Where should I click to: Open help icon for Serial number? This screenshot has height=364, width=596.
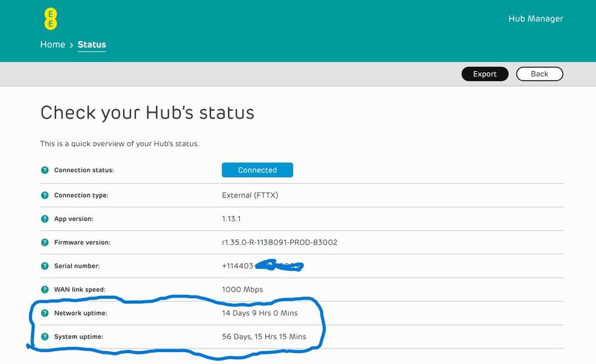tap(45, 266)
